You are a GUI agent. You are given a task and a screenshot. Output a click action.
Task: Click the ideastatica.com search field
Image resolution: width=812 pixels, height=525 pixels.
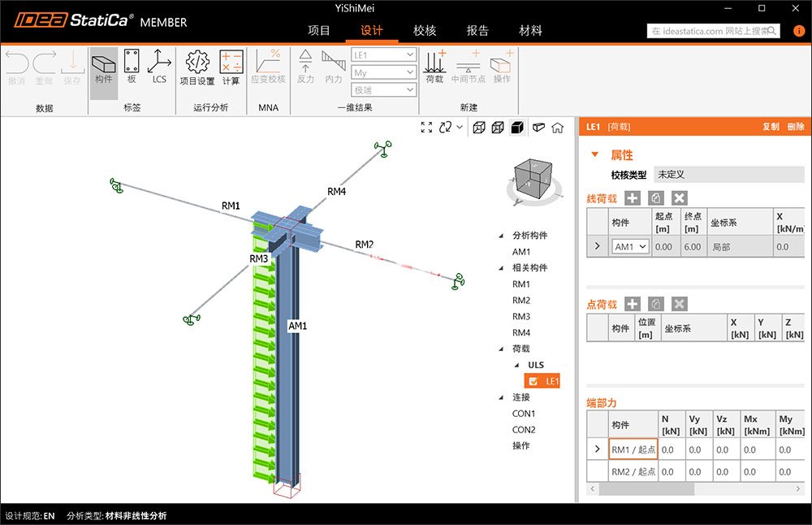[713, 31]
